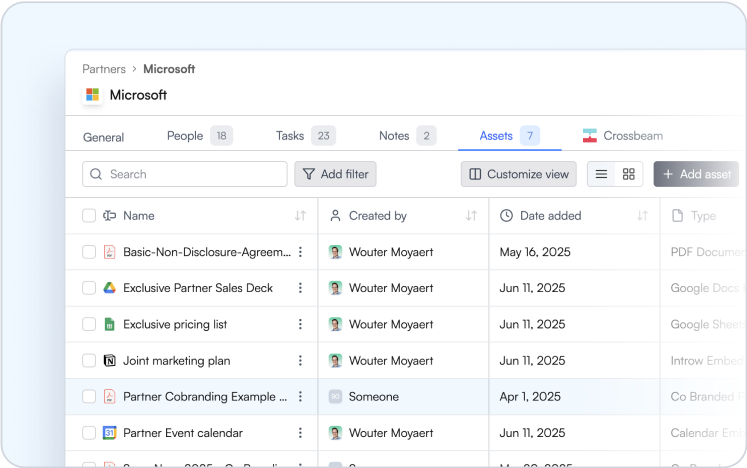Click the Someone avatar in Partner Cobranding row
Viewport: 747px width, 468px height.
coord(335,397)
